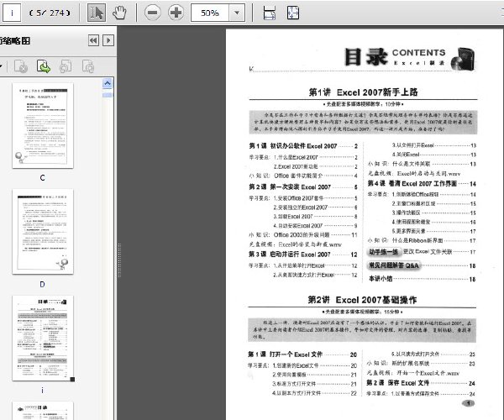Collapse thumbnails panel with double-arrow button
This screenshot has width=504, height=420.
pos(93,40)
